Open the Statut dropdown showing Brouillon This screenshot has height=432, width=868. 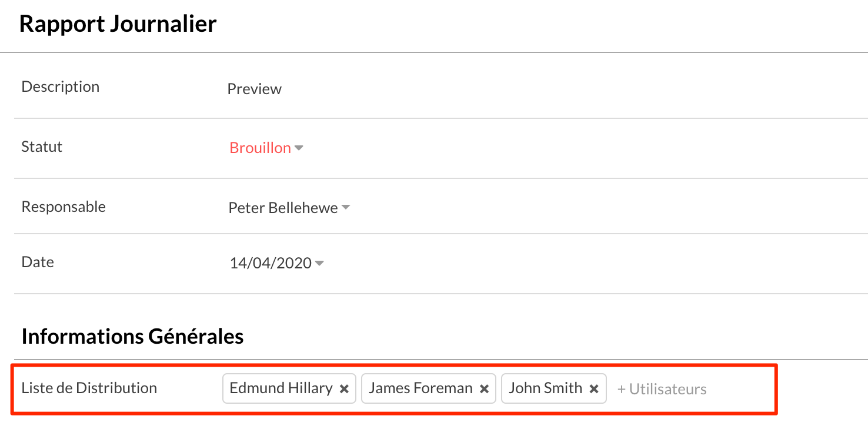pos(299,148)
